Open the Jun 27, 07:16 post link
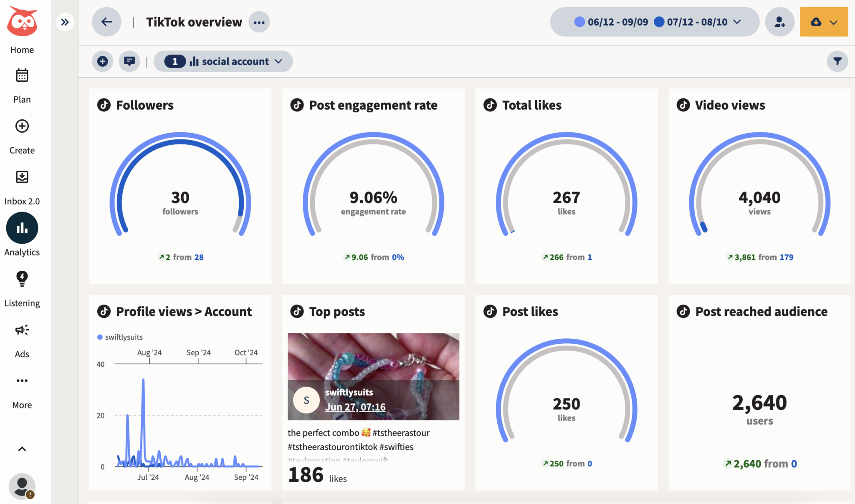 tap(355, 407)
